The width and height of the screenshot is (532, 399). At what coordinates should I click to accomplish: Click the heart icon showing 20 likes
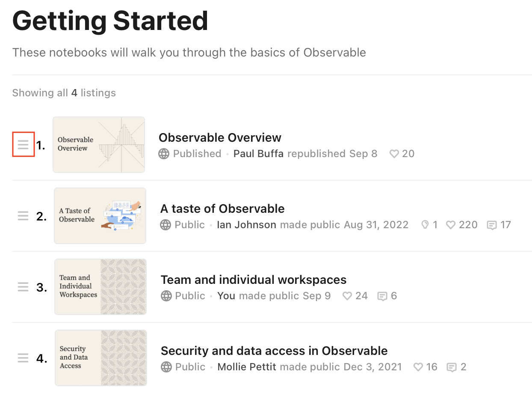pyautogui.click(x=393, y=154)
